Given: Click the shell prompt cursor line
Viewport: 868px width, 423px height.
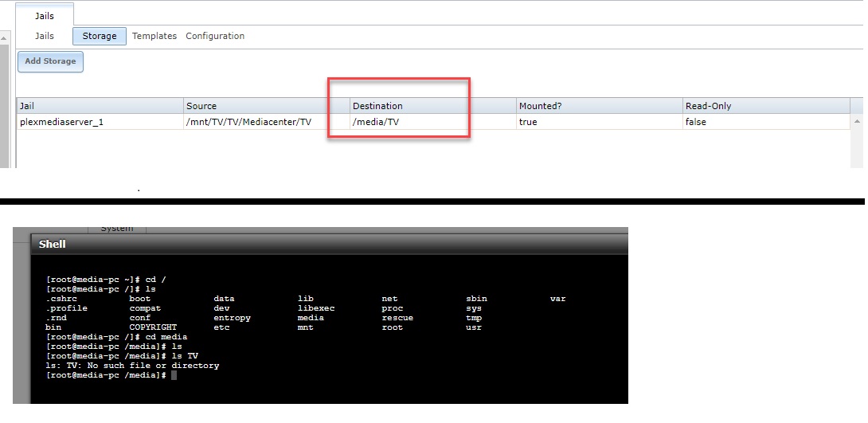Looking at the screenshot, I should point(111,375).
